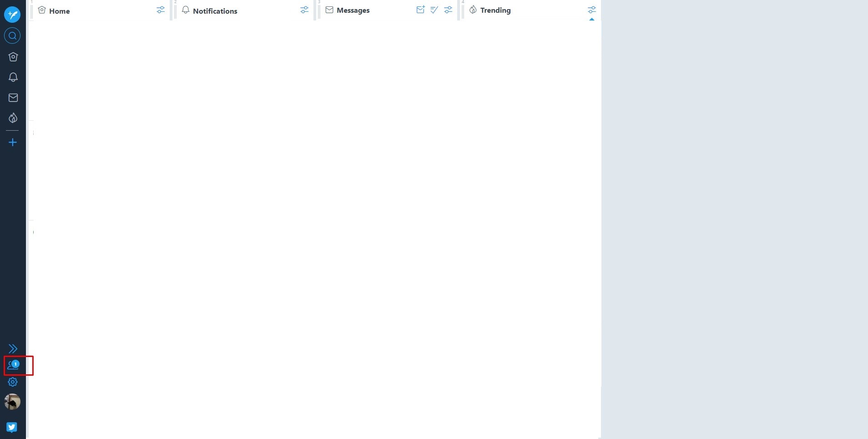The image size is (868, 439).
Task: Add a new column with plus icon
Action: tap(13, 143)
